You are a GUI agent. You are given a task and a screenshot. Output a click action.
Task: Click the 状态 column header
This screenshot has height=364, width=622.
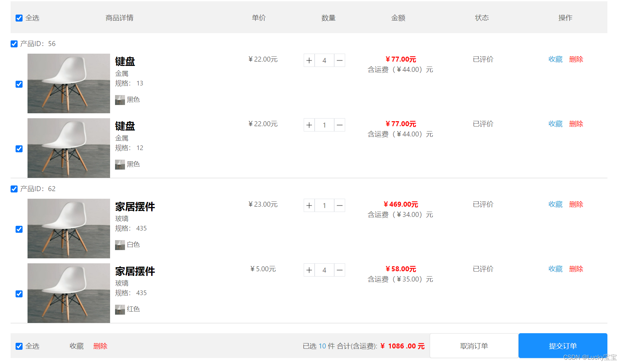click(x=482, y=18)
